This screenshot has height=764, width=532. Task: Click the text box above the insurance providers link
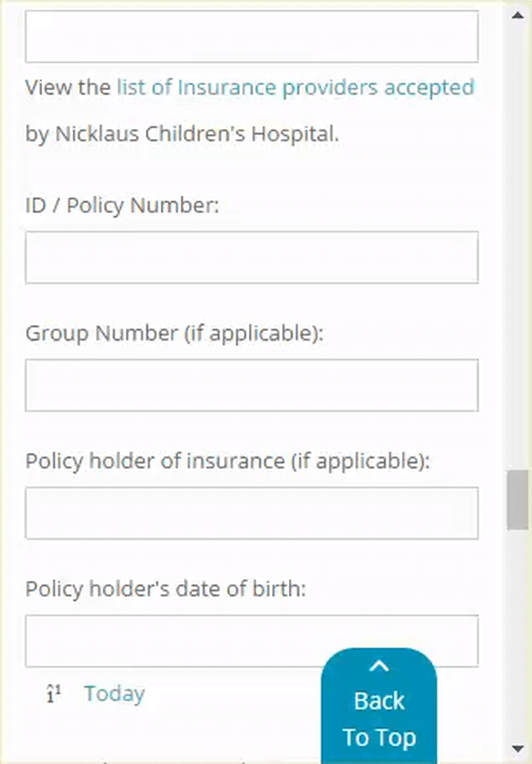tap(251, 36)
